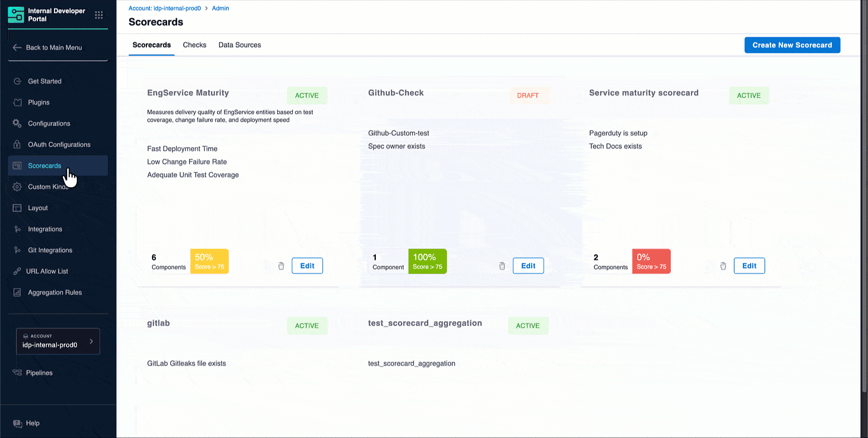Click the Get Started sidebar icon
The width and height of the screenshot is (868, 438).
point(17,81)
